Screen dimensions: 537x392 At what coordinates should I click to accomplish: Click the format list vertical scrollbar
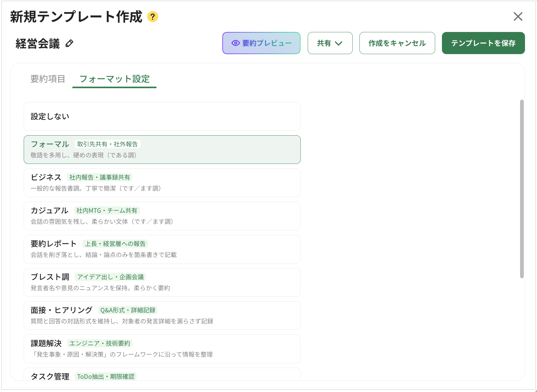pos(522,189)
